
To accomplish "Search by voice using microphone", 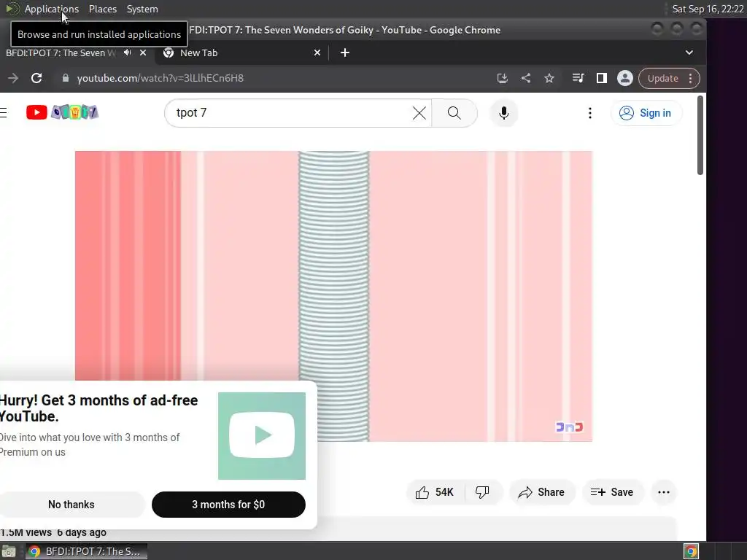I will click(x=503, y=113).
